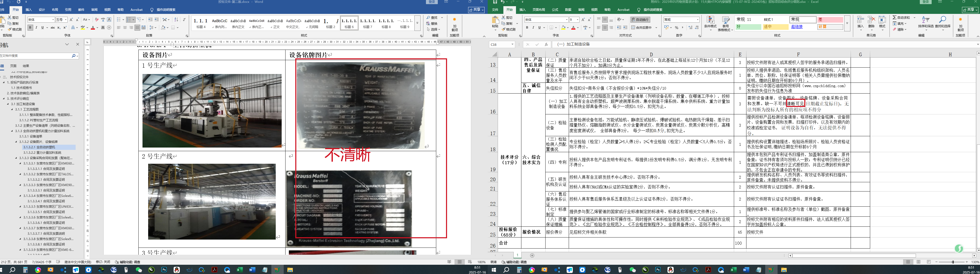Adjust the Excel zoom slider
The image size is (980, 274).
pos(953,262)
